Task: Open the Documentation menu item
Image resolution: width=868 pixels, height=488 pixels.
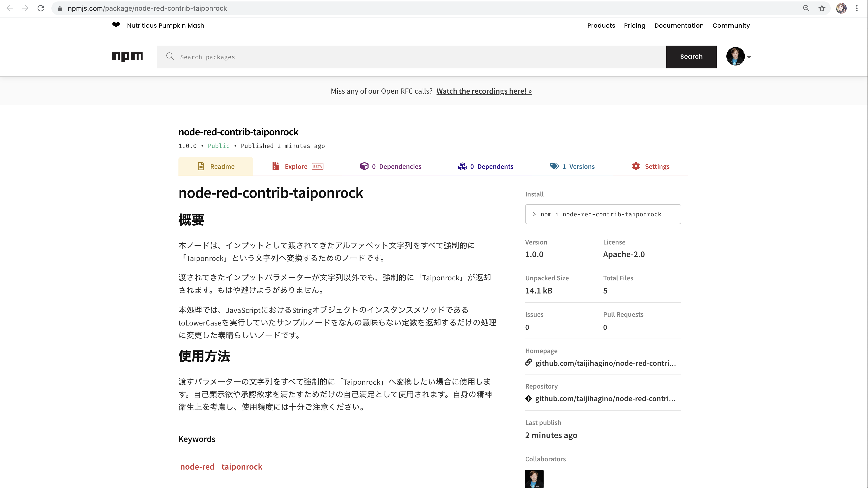Action: click(x=679, y=26)
